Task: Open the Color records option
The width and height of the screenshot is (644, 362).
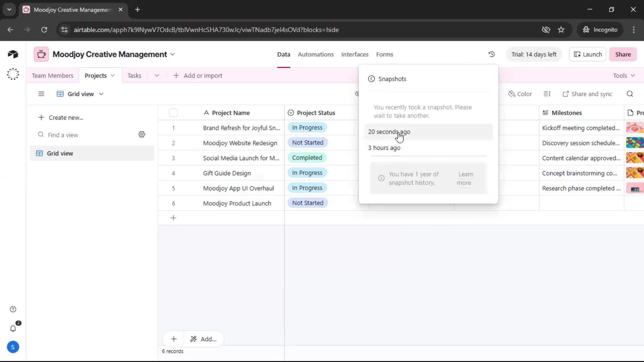Action: point(520,94)
